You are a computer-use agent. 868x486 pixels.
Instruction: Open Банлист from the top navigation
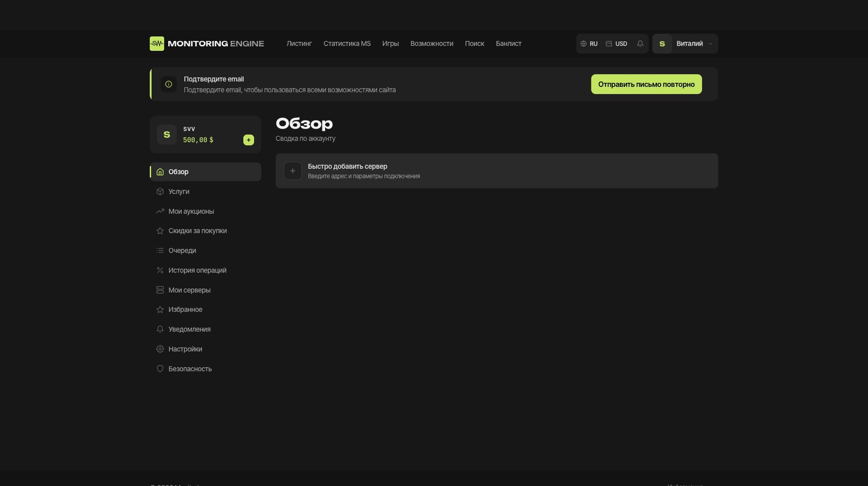coord(509,44)
